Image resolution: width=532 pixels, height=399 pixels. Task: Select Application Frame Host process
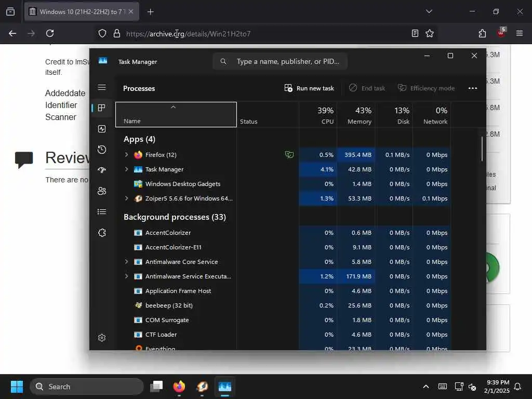[283, 291]
